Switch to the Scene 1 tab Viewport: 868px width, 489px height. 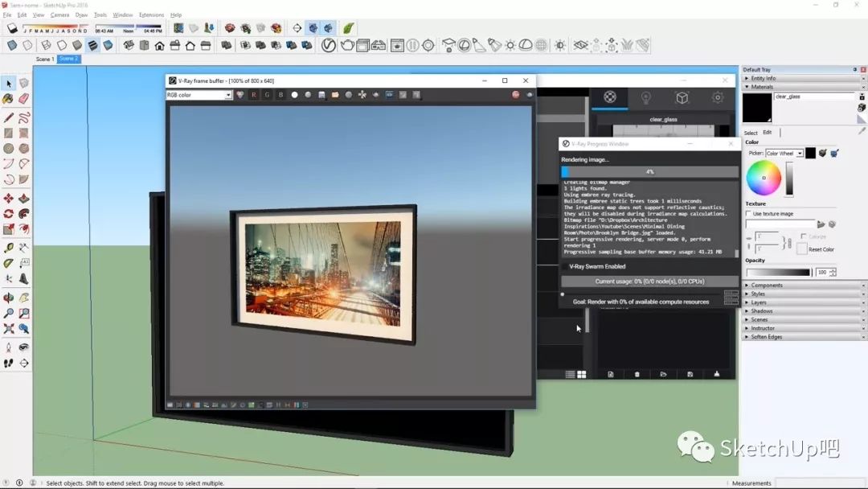click(45, 60)
